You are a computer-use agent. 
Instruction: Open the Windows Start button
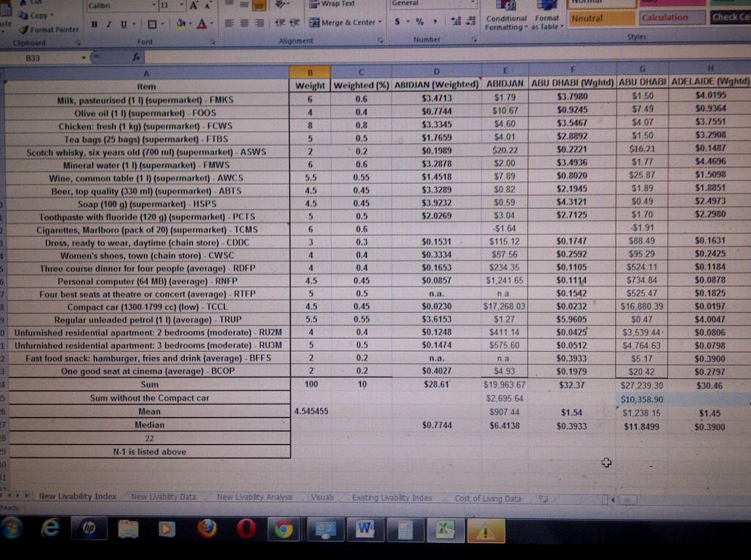[10, 528]
